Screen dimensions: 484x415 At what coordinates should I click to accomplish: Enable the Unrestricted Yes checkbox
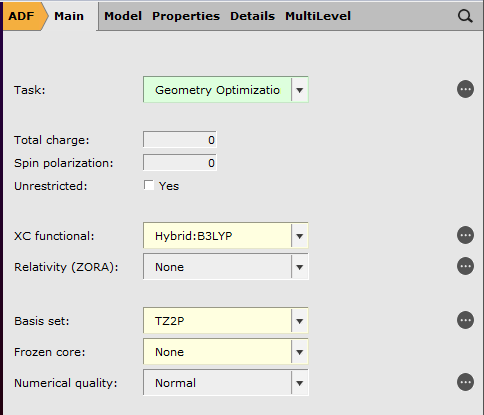[x=149, y=185]
